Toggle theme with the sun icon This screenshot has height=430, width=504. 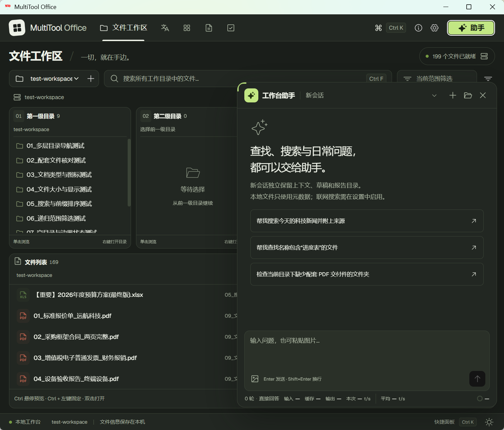[489, 422]
